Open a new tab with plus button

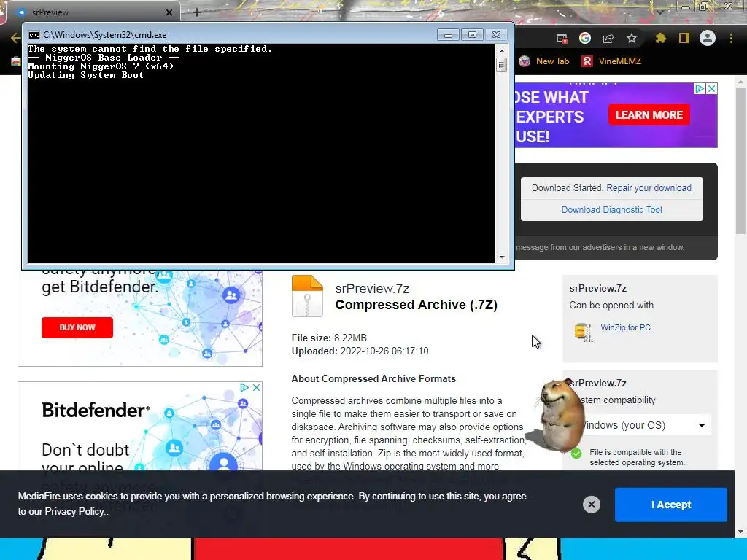point(197,12)
